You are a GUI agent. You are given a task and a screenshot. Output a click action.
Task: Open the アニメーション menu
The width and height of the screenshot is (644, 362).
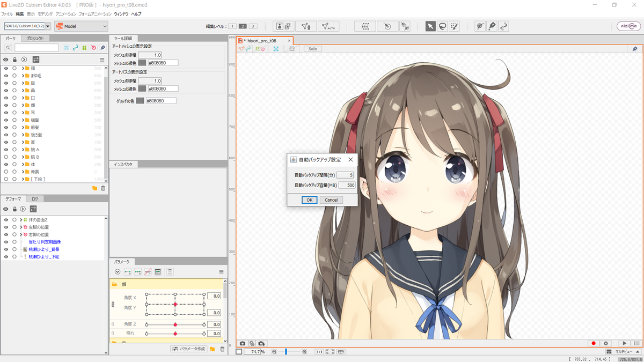pos(65,13)
